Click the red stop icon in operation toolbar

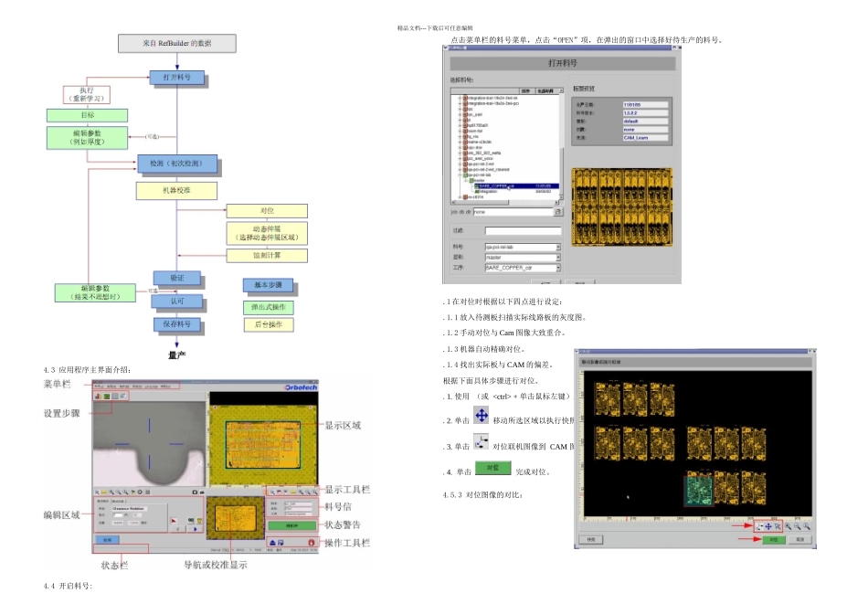tap(311, 543)
